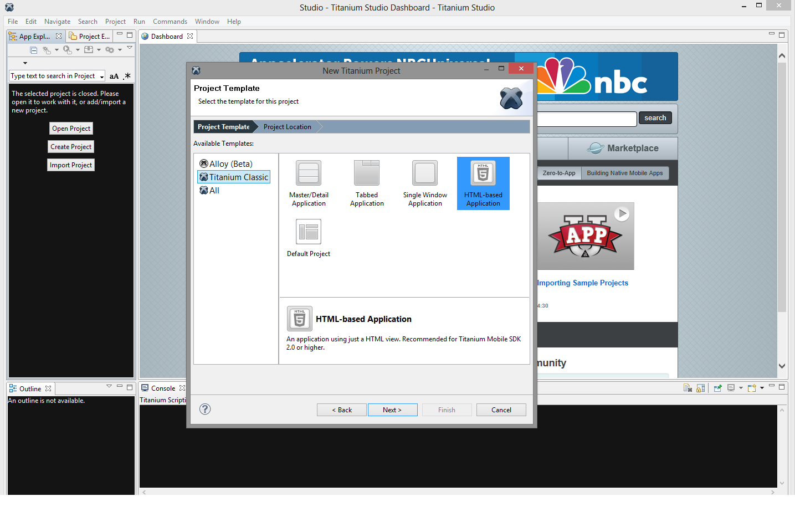Screen dimensions: 795x532
Task: Click Collapse All in App Explorer toolbar
Action: pos(33,50)
